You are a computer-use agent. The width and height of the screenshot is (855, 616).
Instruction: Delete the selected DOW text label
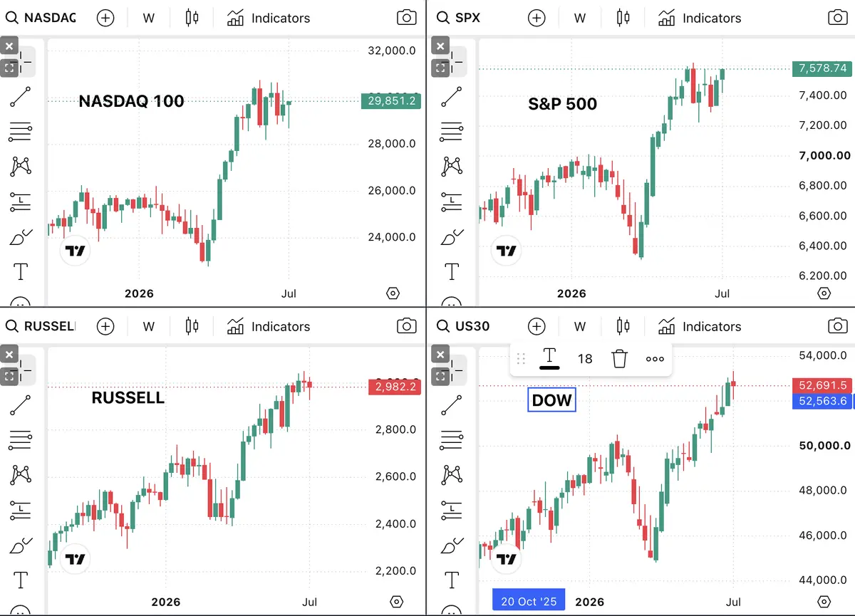click(x=619, y=358)
